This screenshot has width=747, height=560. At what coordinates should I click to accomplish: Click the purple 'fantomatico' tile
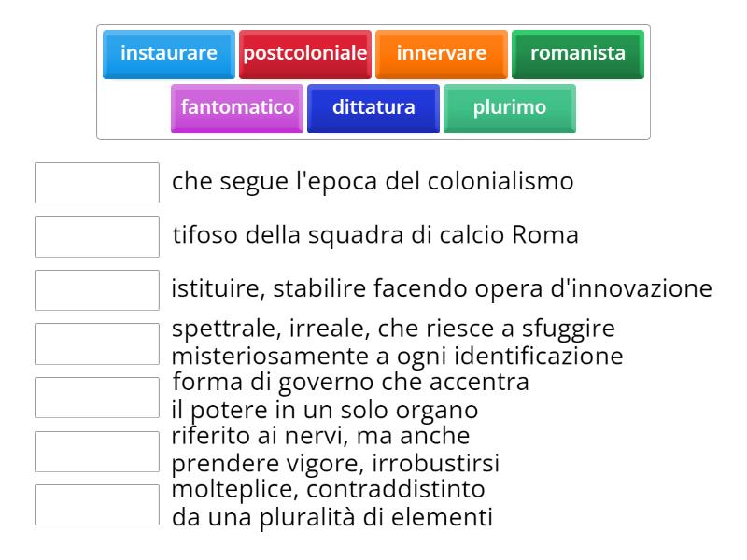click(237, 107)
